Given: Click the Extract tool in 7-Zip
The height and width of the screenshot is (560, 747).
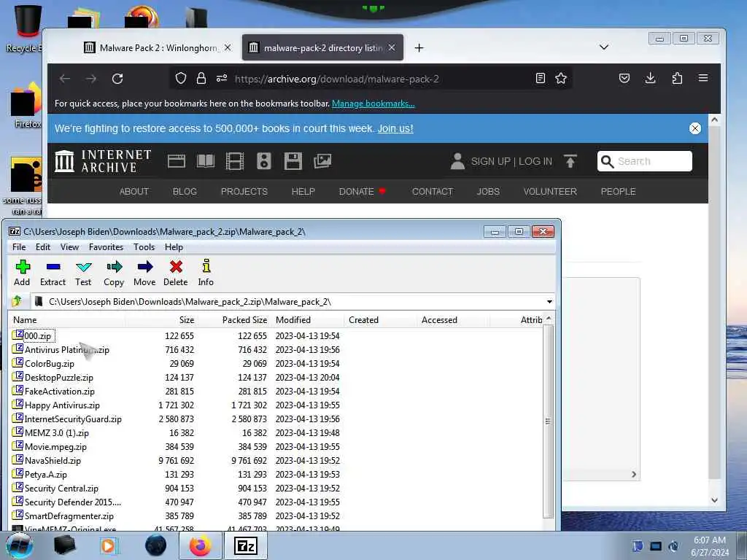Looking at the screenshot, I should (53, 273).
